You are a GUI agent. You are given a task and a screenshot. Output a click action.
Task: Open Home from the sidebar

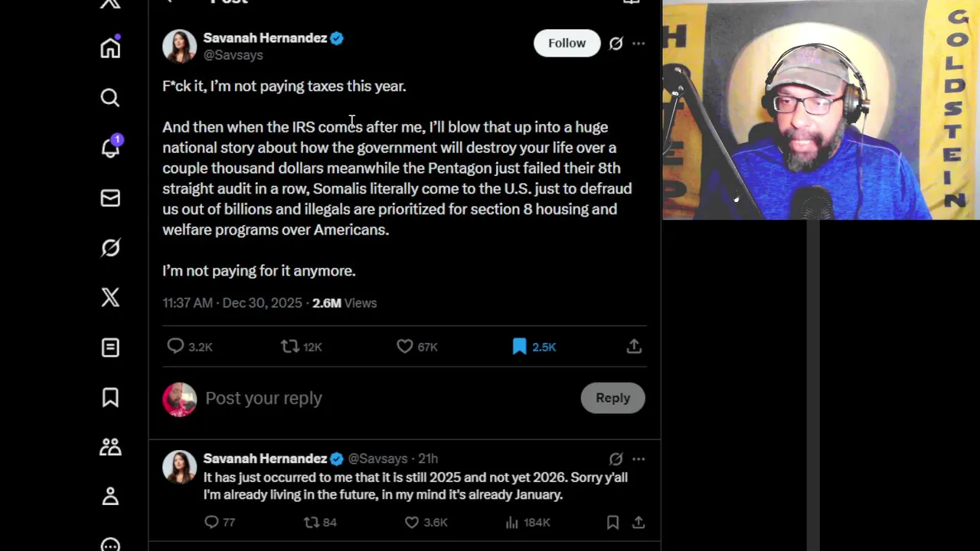pyautogui.click(x=110, y=48)
